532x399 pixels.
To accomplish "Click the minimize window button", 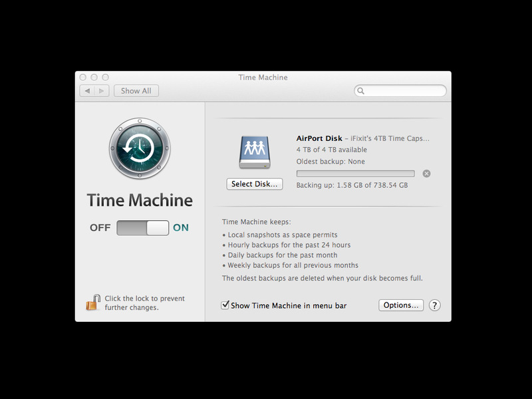I will (94, 77).
